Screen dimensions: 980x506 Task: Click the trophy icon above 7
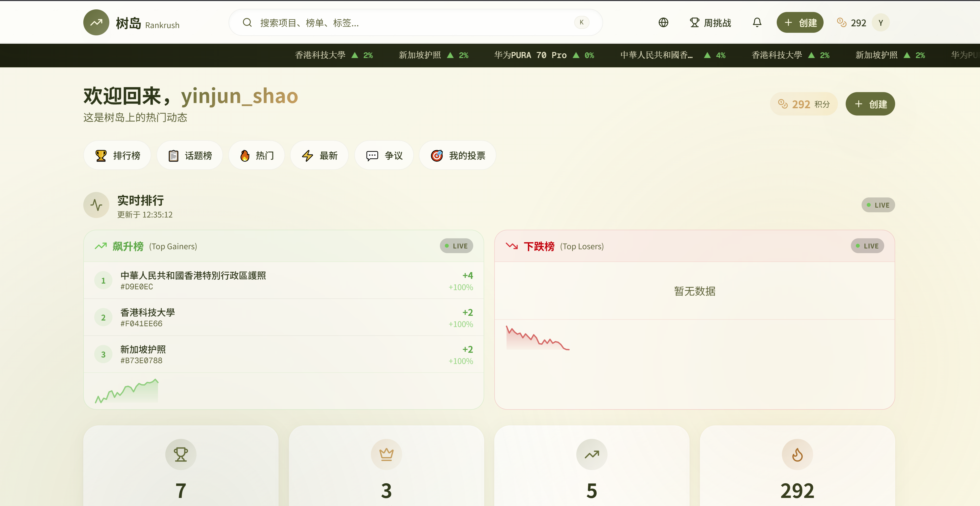(x=181, y=454)
